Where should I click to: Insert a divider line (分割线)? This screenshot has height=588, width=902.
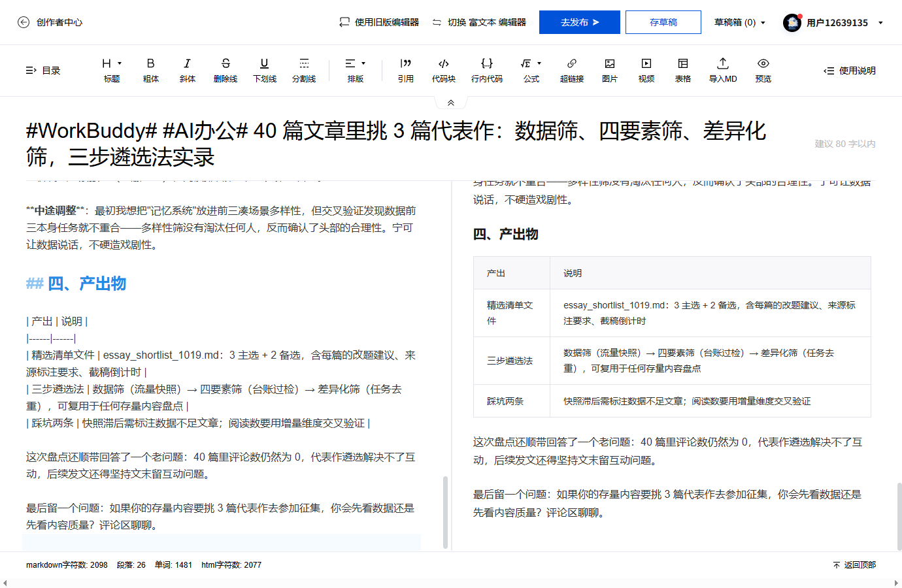coord(304,70)
